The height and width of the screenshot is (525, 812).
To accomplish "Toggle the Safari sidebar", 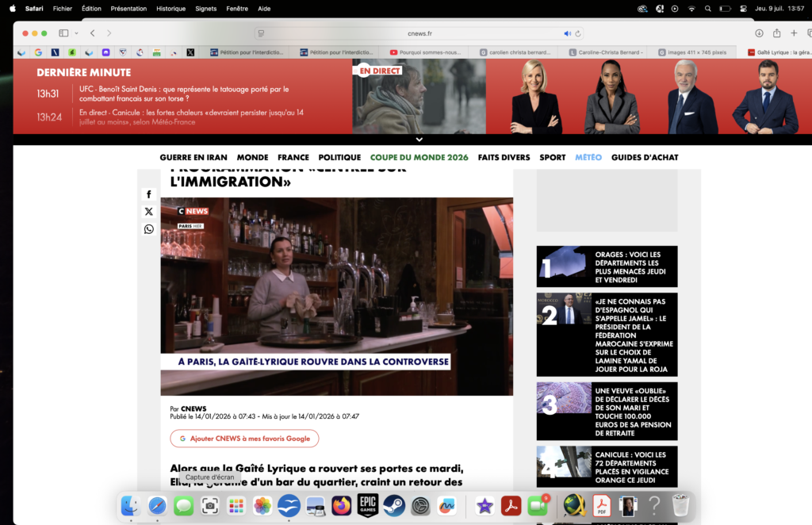I will [x=63, y=33].
